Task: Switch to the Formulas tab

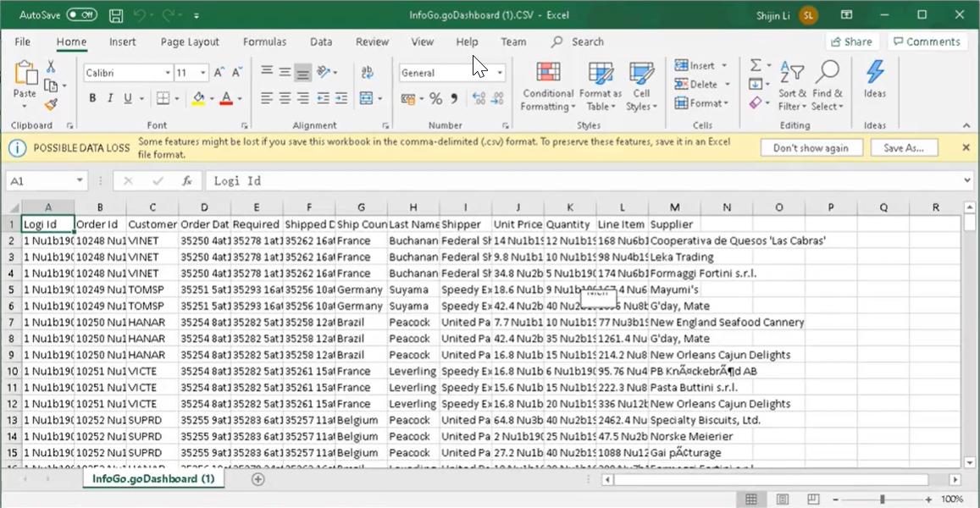Action: coord(264,41)
